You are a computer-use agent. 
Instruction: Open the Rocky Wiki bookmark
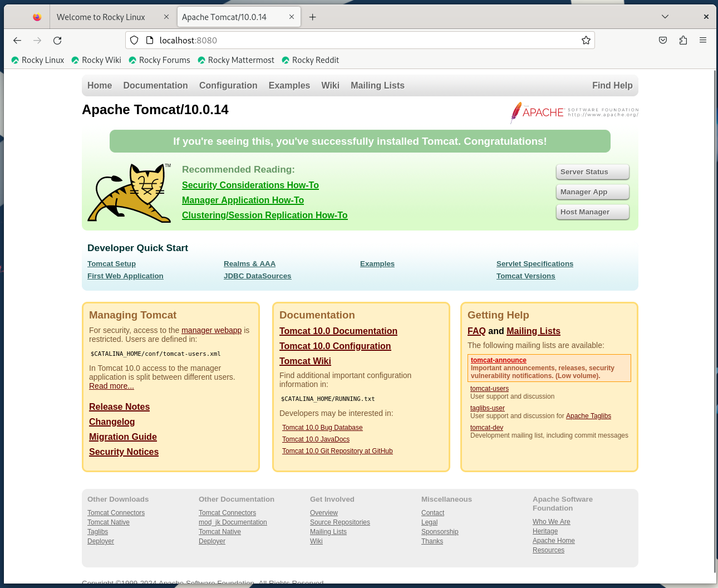coord(96,60)
